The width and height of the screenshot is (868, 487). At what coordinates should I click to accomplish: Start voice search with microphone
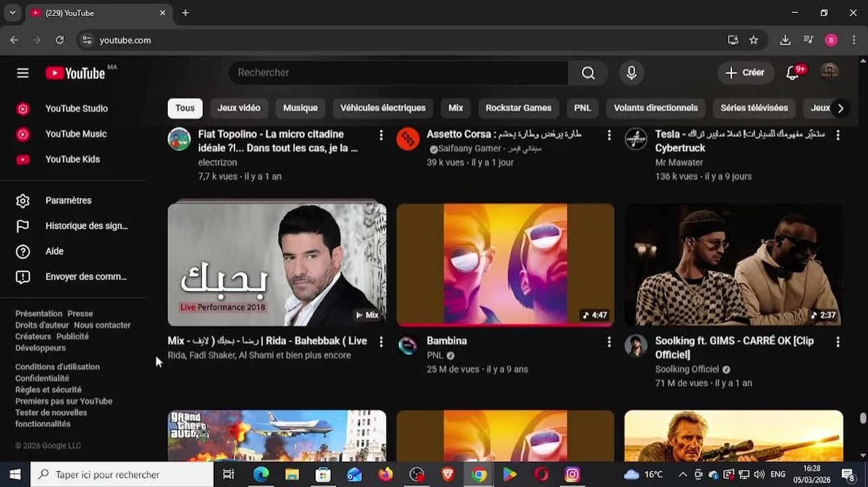(631, 73)
